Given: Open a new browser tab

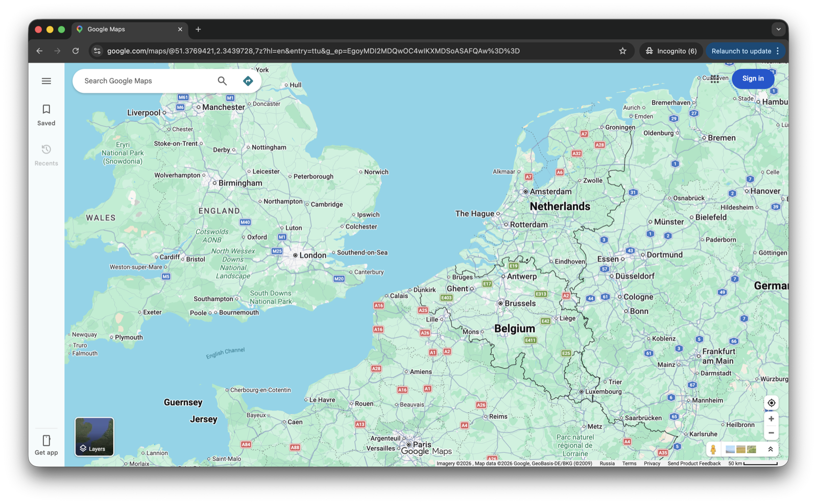Looking at the screenshot, I should point(198,29).
